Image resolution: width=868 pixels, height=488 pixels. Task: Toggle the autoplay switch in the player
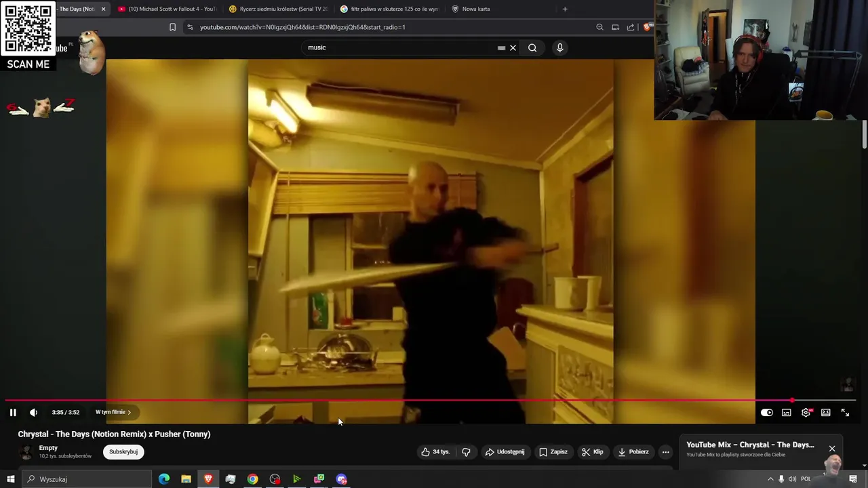(767, 412)
